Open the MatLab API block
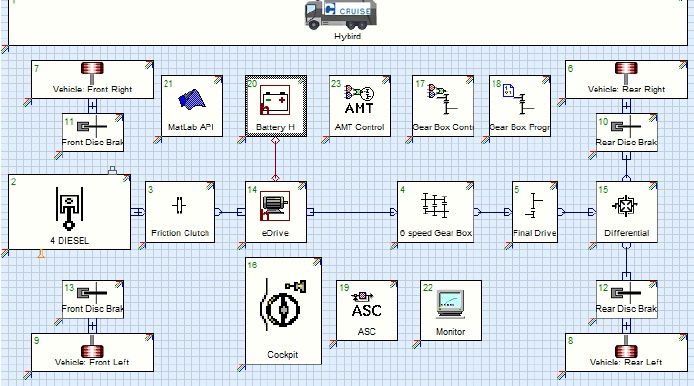694x386 pixels. (192, 106)
